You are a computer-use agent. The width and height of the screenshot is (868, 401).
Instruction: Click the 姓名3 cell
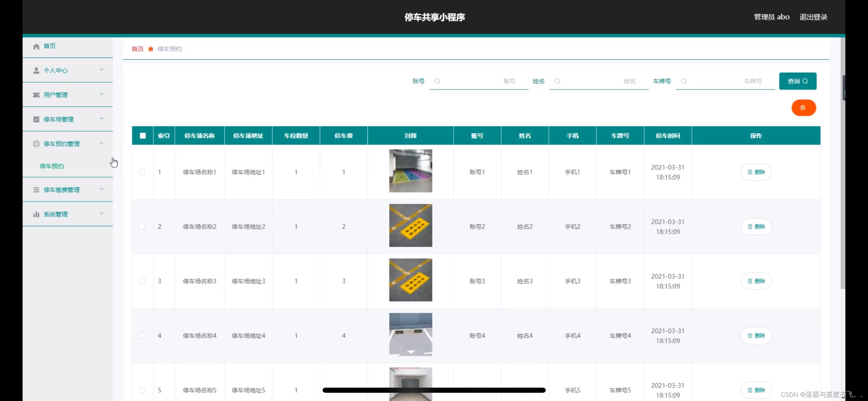click(x=525, y=281)
